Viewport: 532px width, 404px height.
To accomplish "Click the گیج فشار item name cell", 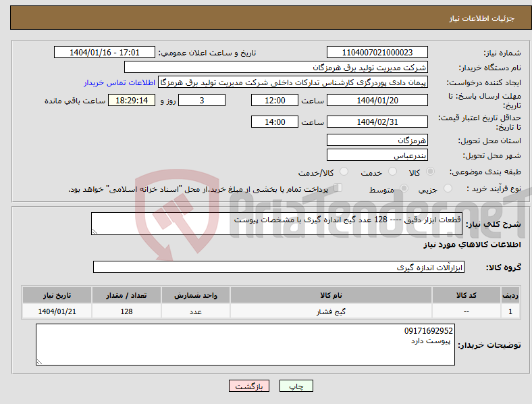I will coord(331,311).
